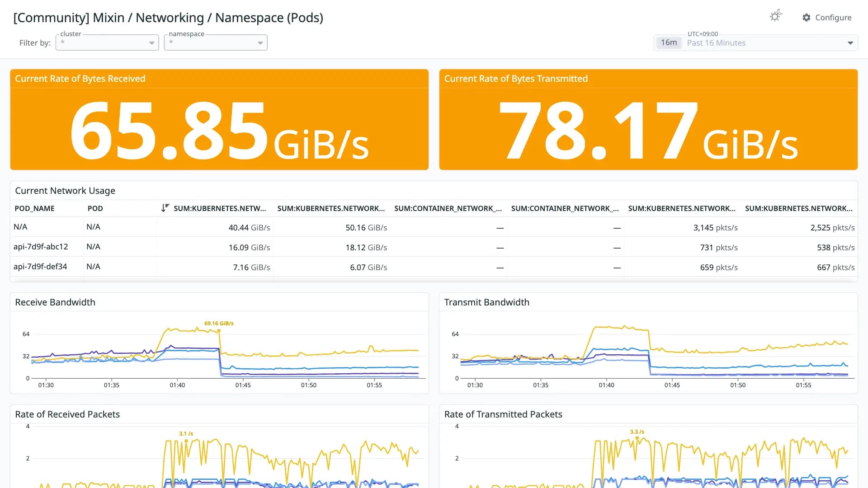
Task: Click the 667 pkts/s table value
Action: pos(836,267)
